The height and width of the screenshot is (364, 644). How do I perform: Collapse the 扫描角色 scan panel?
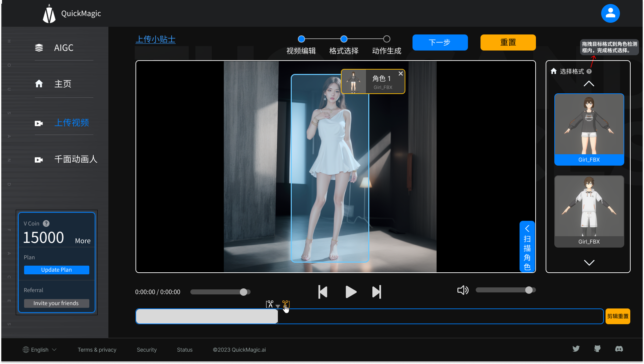pyautogui.click(x=527, y=229)
